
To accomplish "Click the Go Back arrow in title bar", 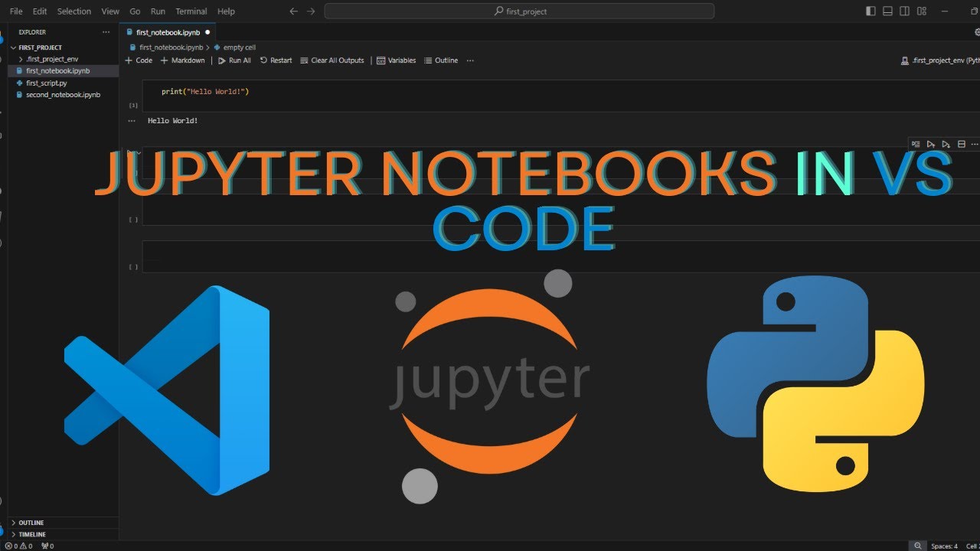I will (293, 11).
